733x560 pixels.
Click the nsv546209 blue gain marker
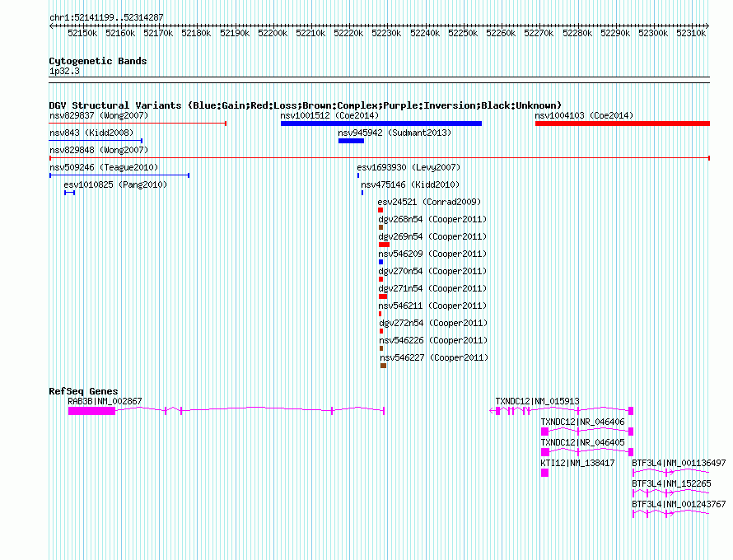click(381, 262)
